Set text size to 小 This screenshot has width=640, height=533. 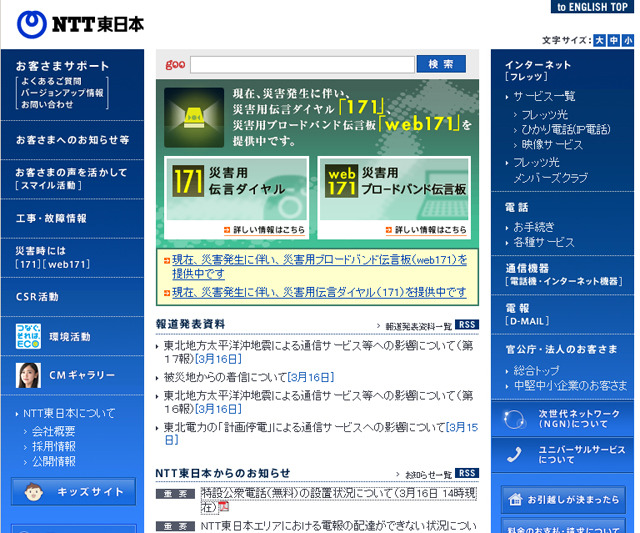click(x=628, y=40)
